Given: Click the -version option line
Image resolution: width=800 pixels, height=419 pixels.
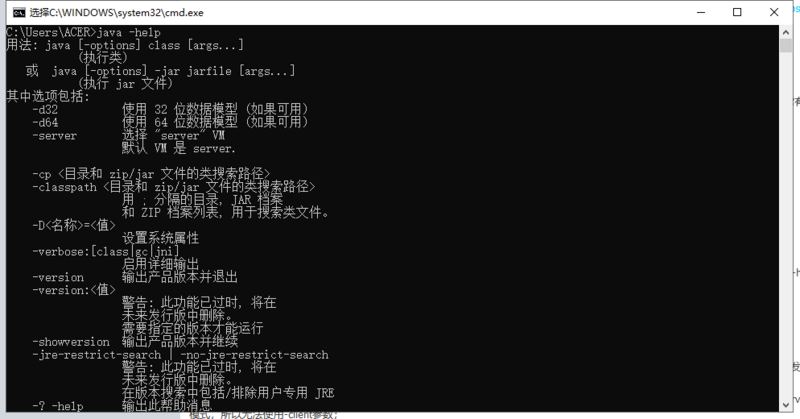Looking at the screenshot, I should (x=135, y=277).
